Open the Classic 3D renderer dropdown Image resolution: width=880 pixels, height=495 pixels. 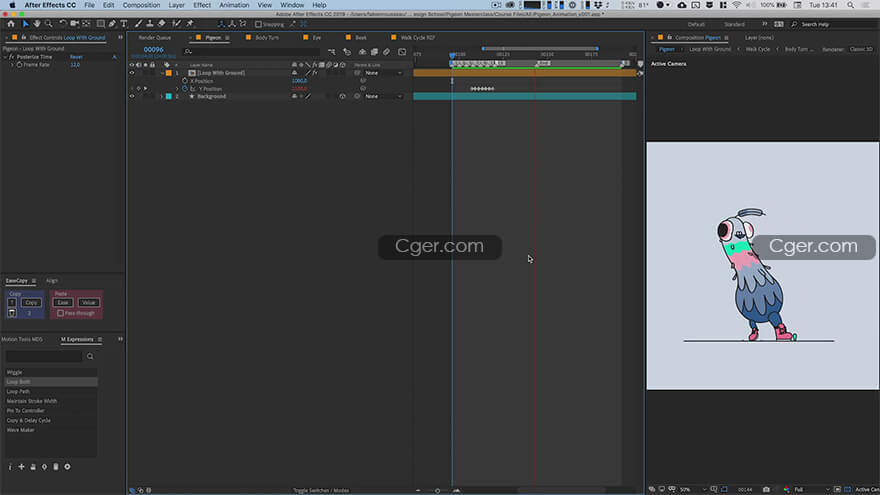click(861, 49)
